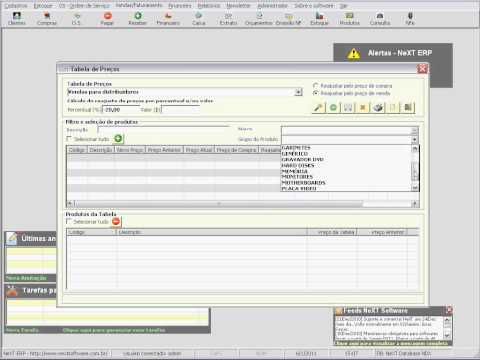Open the Caixa toolbar icon
The image size is (480, 360).
[x=199, y=19]
